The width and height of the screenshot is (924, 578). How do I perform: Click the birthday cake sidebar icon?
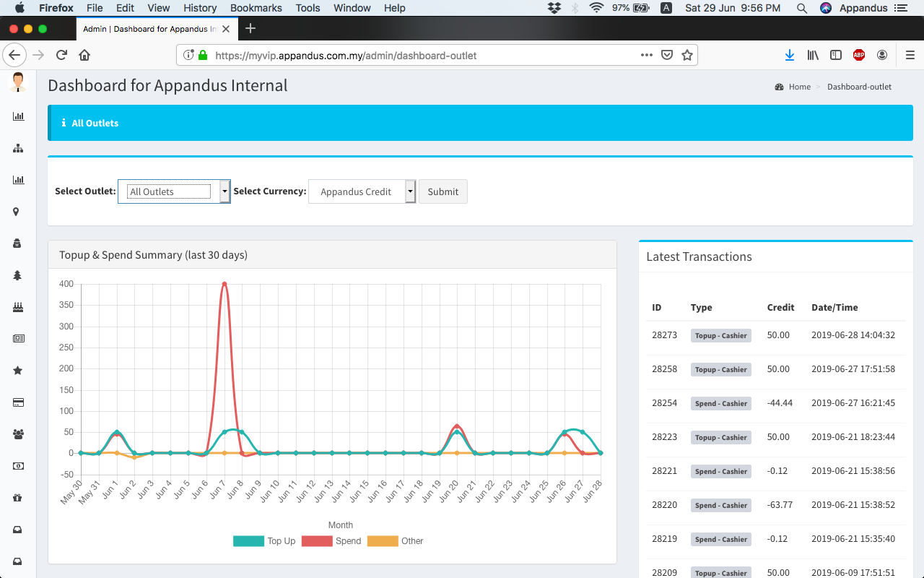pos(18,307)
